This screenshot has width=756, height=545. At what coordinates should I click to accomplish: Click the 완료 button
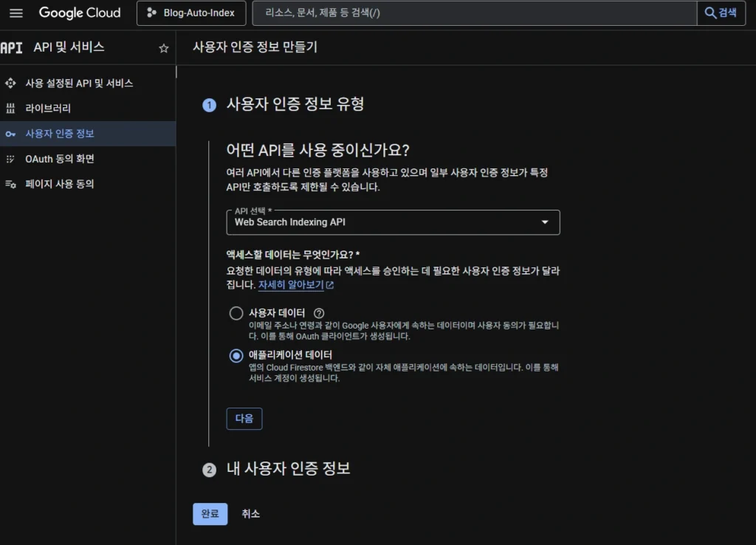pyautogui.click(x=210, y=514)
